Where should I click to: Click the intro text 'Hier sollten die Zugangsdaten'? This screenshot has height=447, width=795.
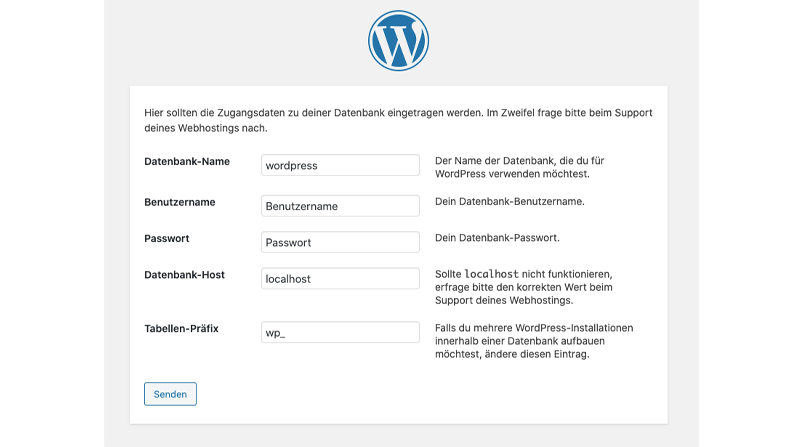point(398,121)
